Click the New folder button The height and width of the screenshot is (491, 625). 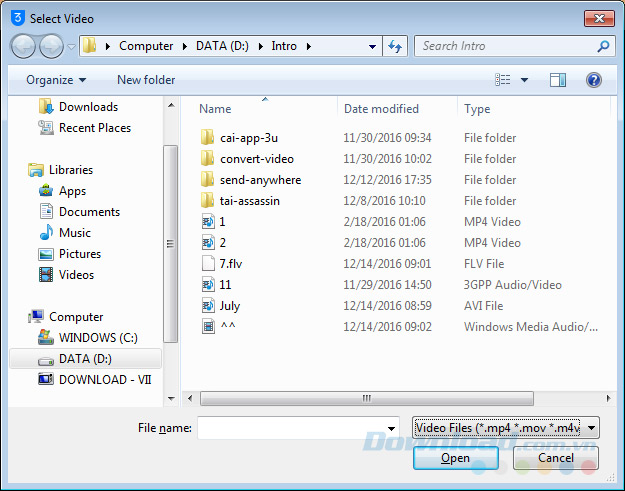[146, 80]
